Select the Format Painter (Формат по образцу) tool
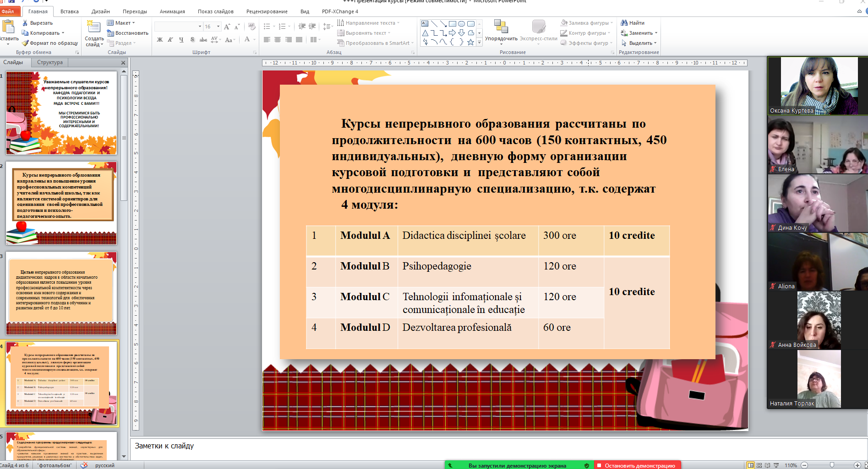 [x=26, y=43]
